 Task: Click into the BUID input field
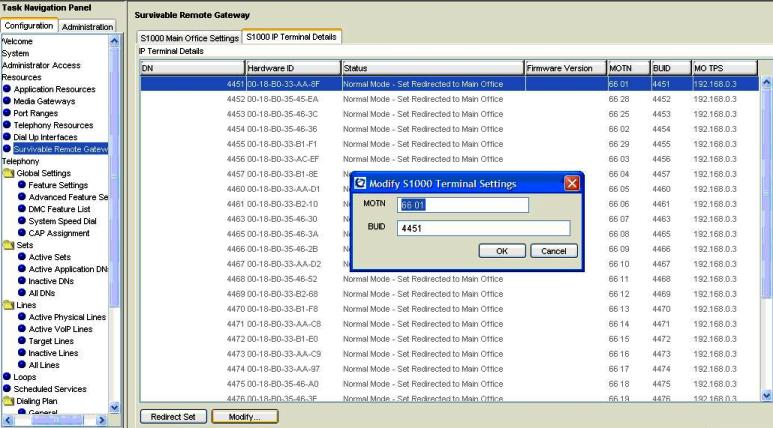(482, 228)
